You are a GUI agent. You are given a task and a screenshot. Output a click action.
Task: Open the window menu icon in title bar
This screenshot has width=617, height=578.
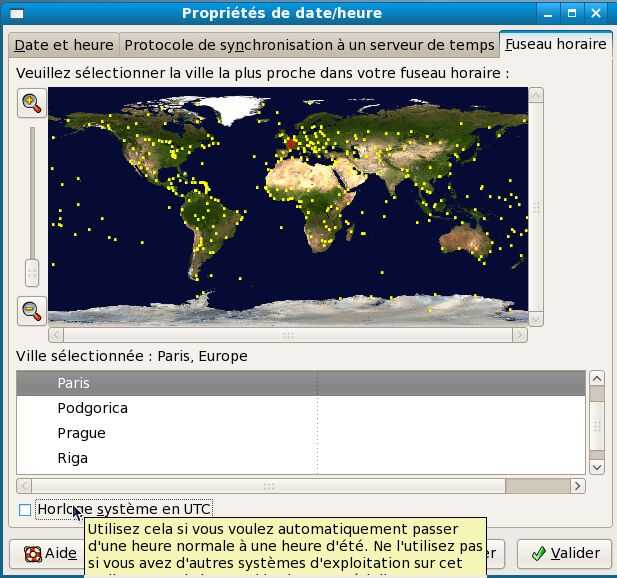tap(17, 14)
